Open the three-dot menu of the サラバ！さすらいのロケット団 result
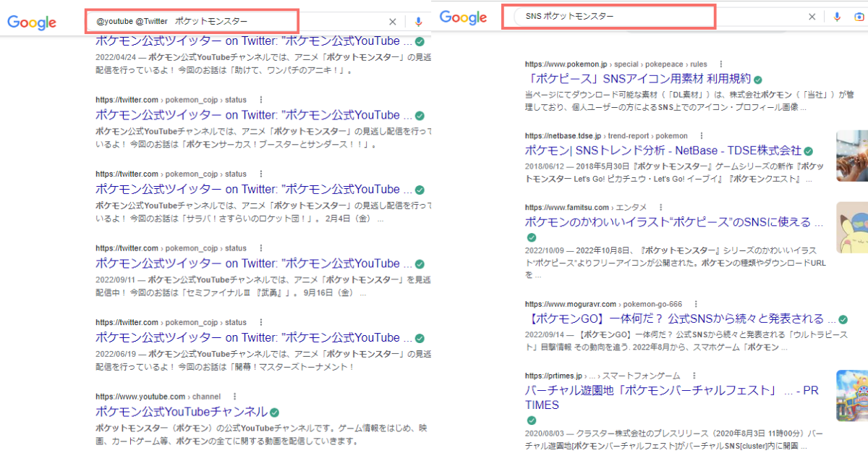Screen dimensions: 868x456 pos(260,174)
